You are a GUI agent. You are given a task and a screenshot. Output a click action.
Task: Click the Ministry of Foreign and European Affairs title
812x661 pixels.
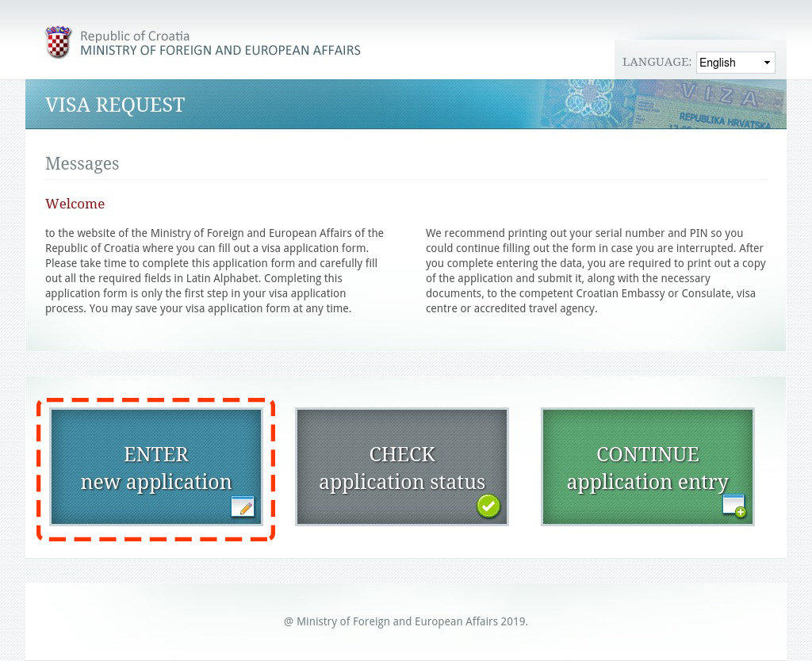[x=220, y=51]
